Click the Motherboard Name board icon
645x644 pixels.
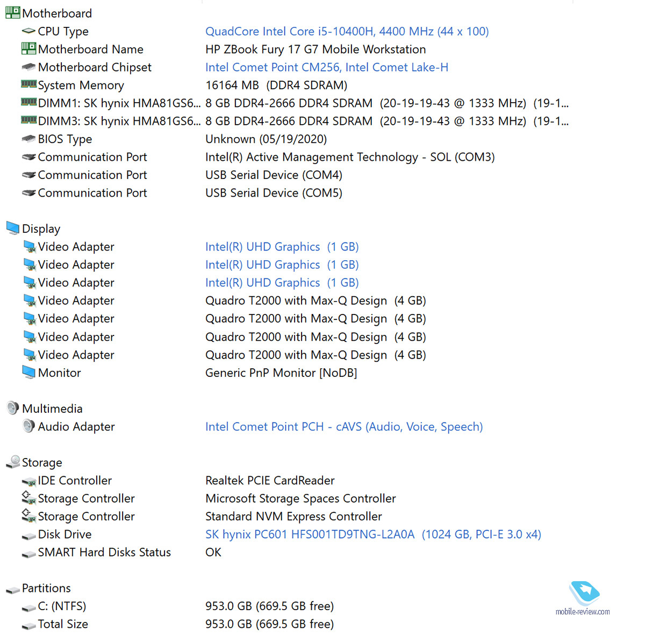(x=28, y=48)
